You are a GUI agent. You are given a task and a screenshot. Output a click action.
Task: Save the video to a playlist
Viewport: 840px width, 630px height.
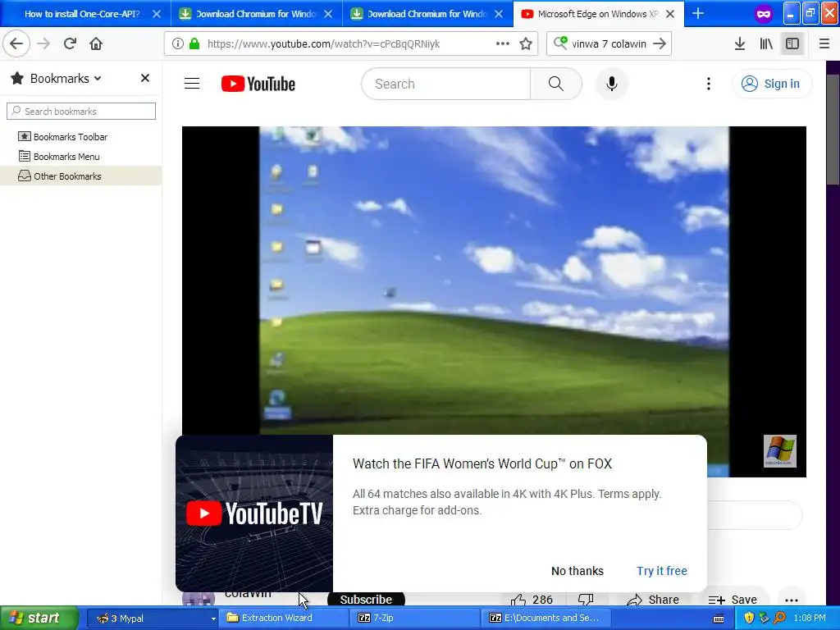tap(733, 600)
